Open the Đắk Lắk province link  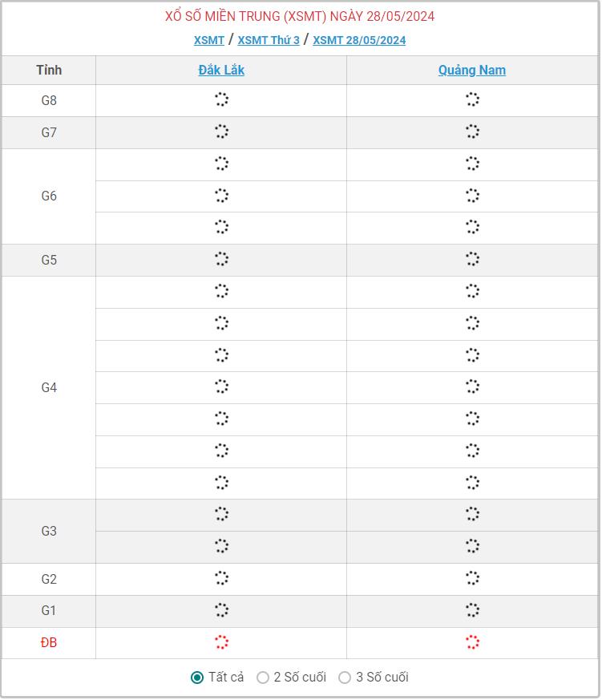click(x=221, y=70)
